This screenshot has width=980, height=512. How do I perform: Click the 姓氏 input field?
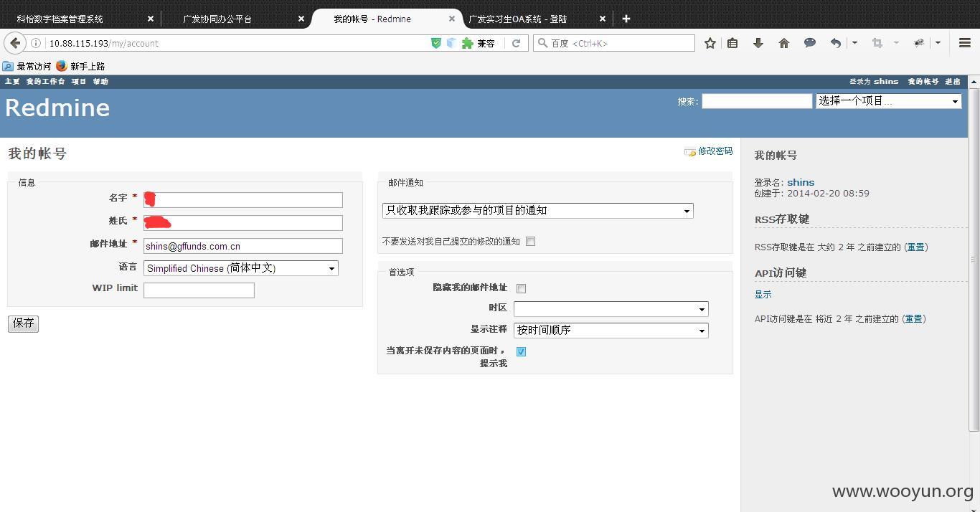tap(243, 223)
